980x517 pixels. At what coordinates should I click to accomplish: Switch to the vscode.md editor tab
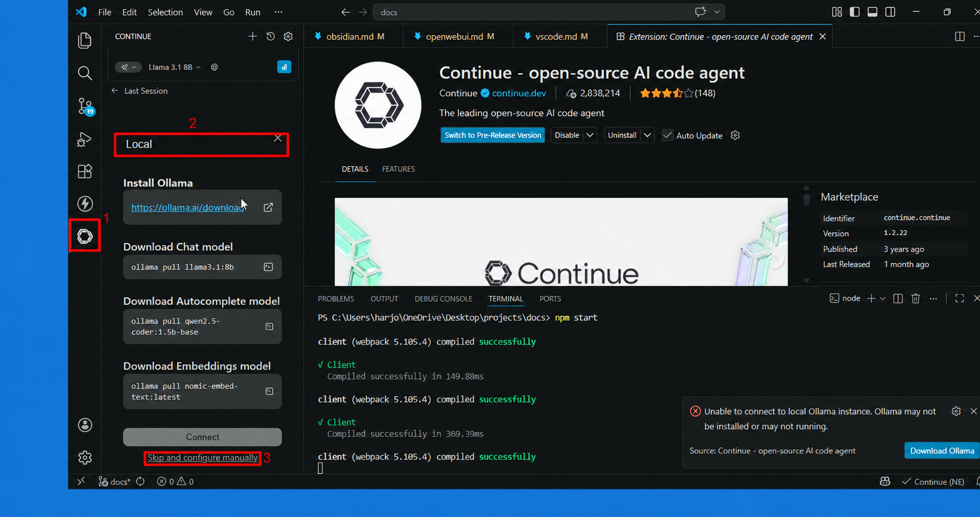560,36
